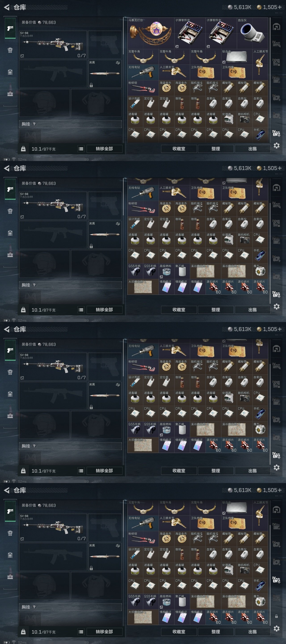Click the 整理 sort button in the topmost panel
Screen dimensions: 286x644
coord(216,149)
